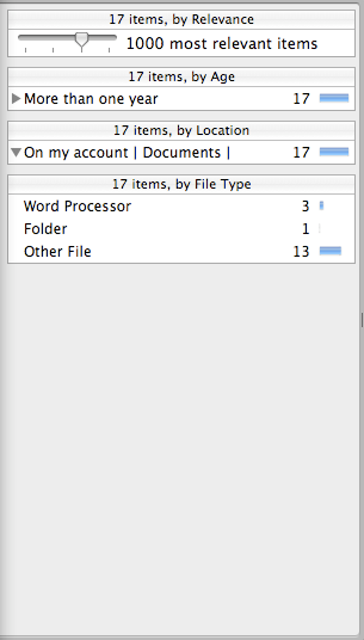
Task: Click the blue bar in the Age row
Action: (334, 98)
